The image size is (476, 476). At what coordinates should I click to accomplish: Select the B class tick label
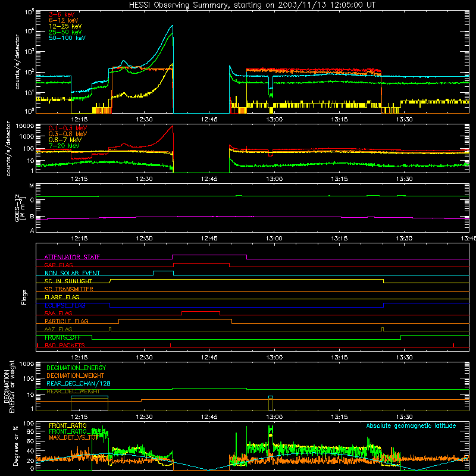pyautogui.click(x=32, y=217)
